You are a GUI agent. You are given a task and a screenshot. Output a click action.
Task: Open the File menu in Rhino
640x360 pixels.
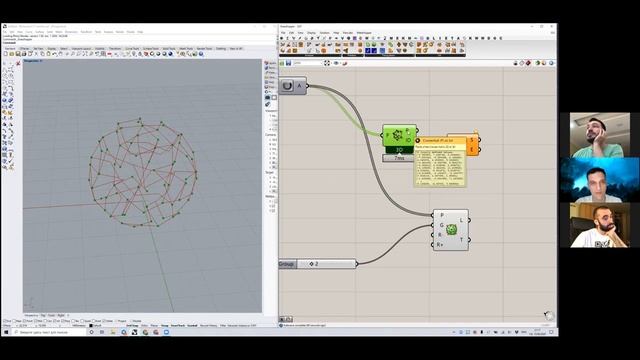tap(5, 32)
